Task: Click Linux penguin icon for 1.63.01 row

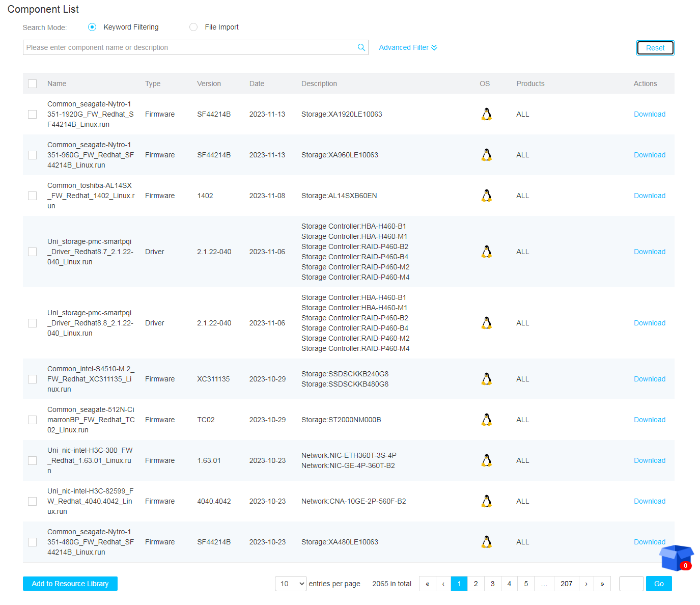Action: point(487,460)
